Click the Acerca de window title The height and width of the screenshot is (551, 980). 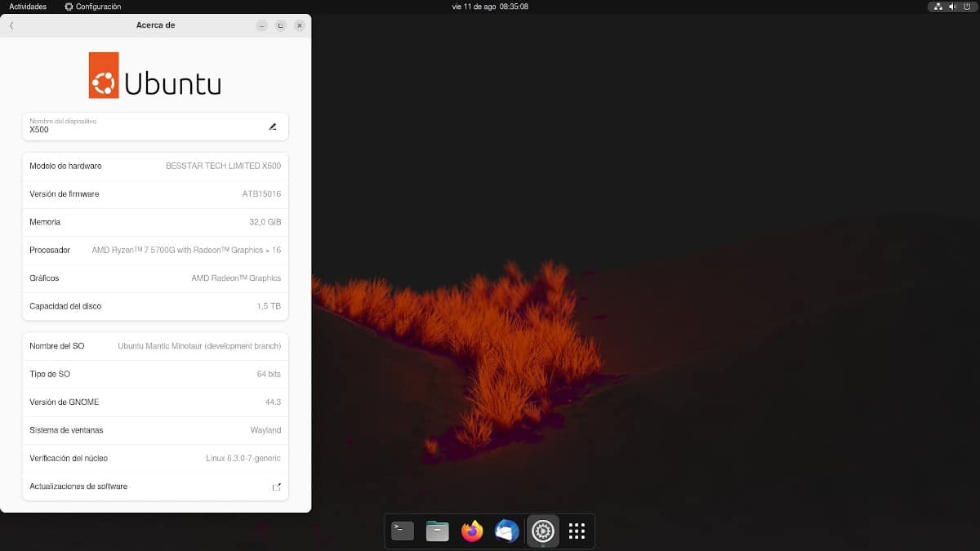point(155,25)
